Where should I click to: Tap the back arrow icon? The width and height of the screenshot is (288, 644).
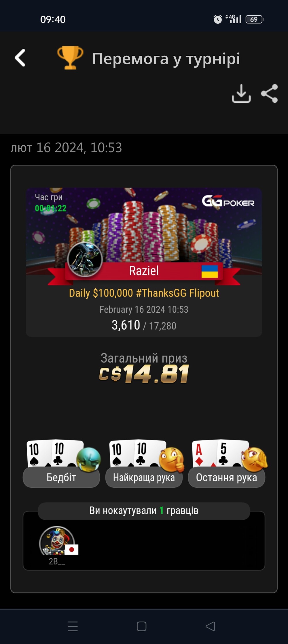[20, 58]
